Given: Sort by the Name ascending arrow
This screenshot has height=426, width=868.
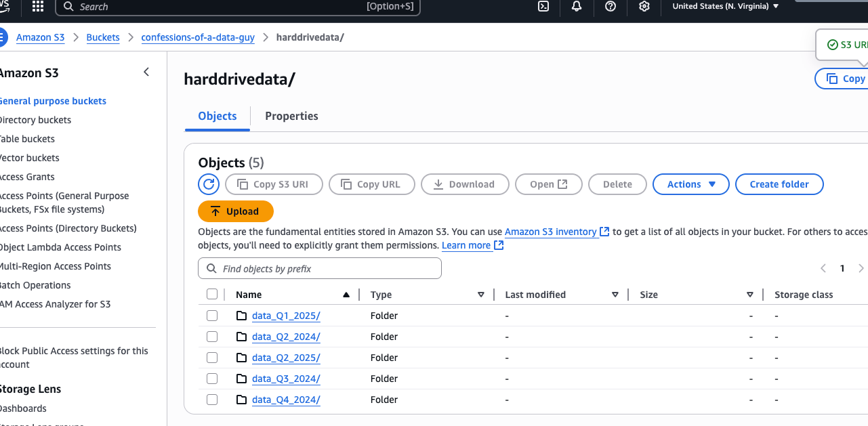Looking at the screenshot, I should [x=346, y=295].
